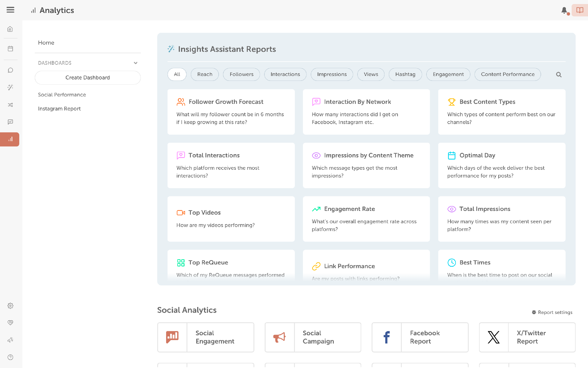Screen dimensions: 588x368
Task: Click the Top Videos camera icon
Action: point(181,213)
